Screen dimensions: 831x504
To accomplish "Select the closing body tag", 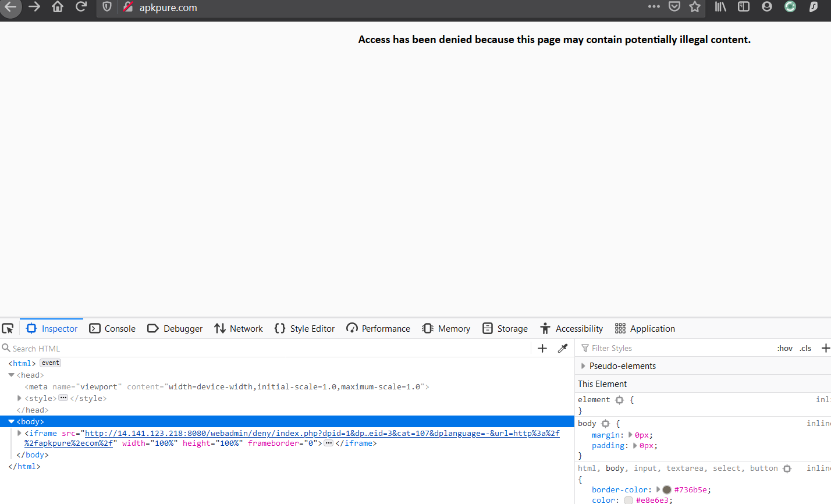I will [x=33, y=455].
